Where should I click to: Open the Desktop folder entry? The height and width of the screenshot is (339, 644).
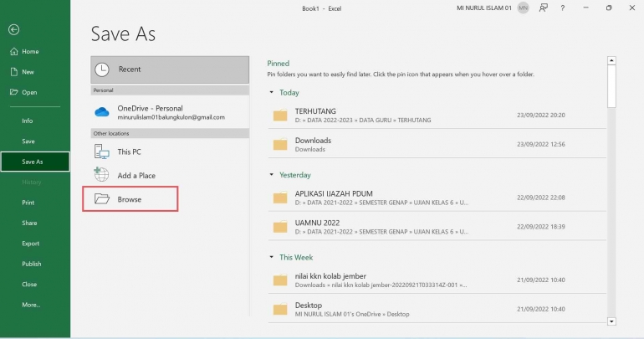coord(437,310)
